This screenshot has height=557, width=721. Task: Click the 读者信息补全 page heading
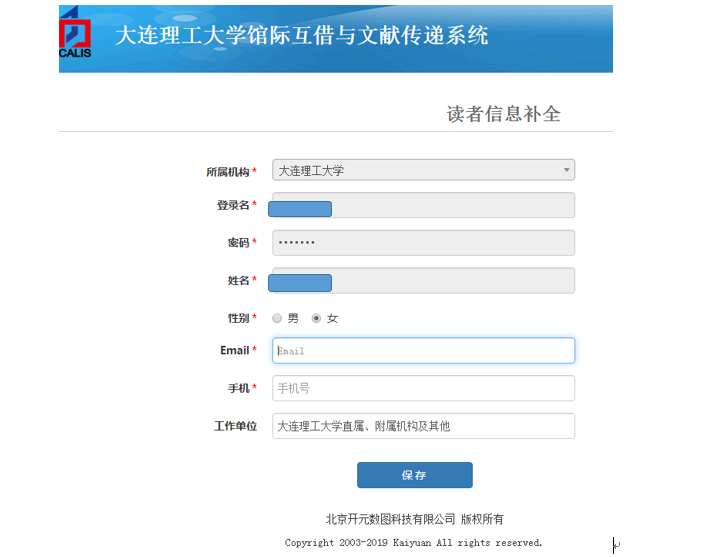pyautogui.click(x=503, y=114)
